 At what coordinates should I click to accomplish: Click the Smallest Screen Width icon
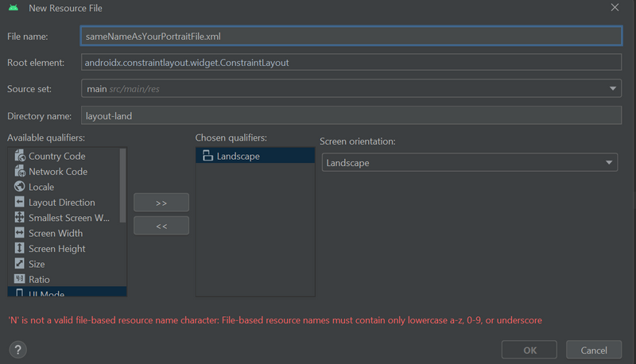click(19, 218)
